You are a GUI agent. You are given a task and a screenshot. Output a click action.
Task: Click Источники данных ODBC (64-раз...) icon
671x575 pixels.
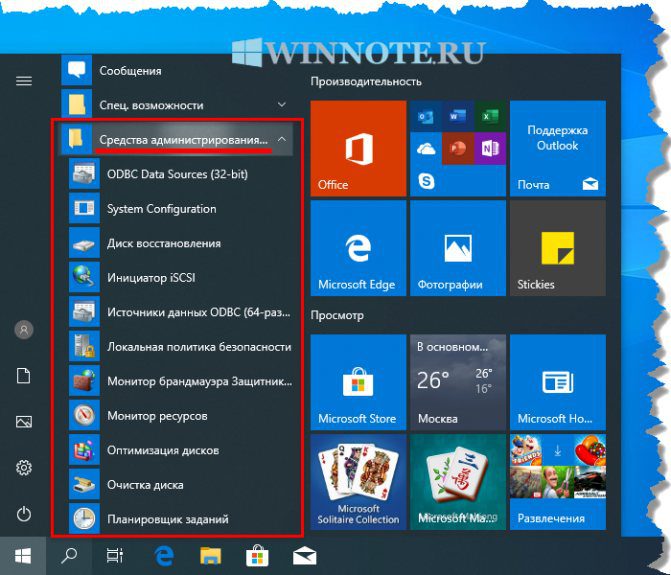tap(84, 312)
